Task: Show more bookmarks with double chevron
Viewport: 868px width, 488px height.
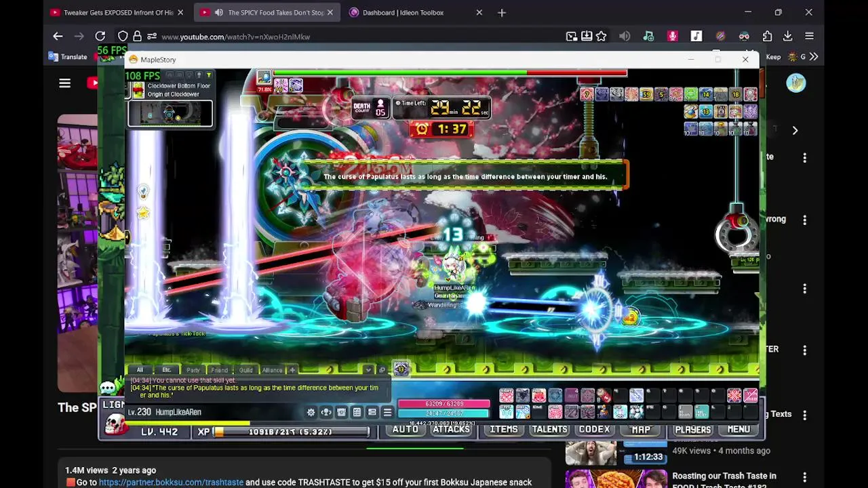Action: pyautogui.click(x=814, y=57)
